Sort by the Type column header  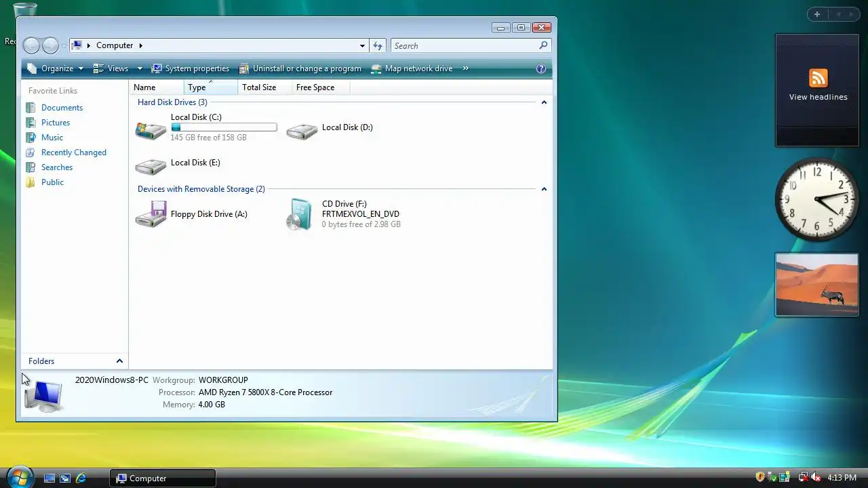(x=211, y=87)
